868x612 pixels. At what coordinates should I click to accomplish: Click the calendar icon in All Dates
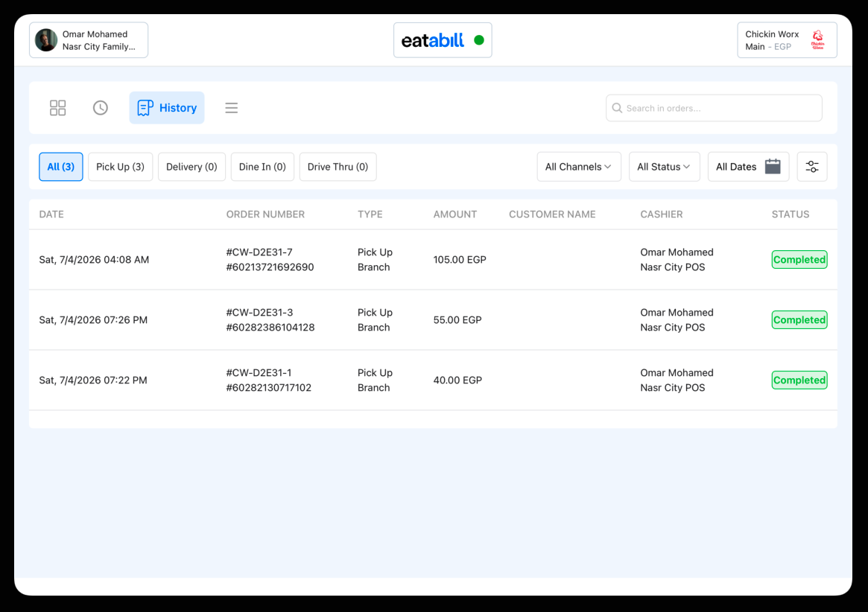773,167
